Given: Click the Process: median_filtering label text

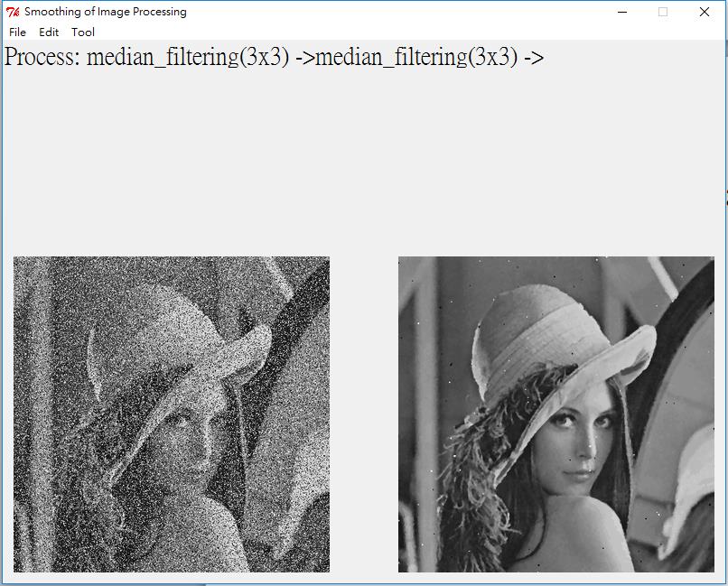Looking at the screenshot, I should tap(274, 58).
